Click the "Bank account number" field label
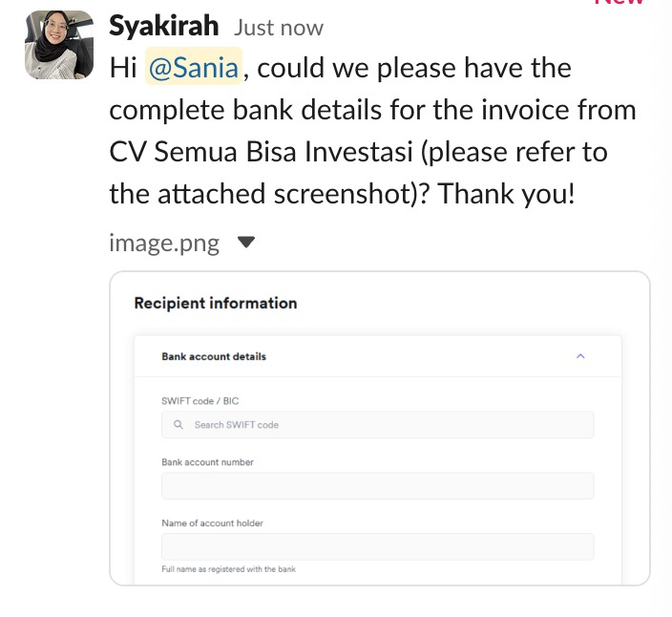The image size is (672, 617). [207, 462]
